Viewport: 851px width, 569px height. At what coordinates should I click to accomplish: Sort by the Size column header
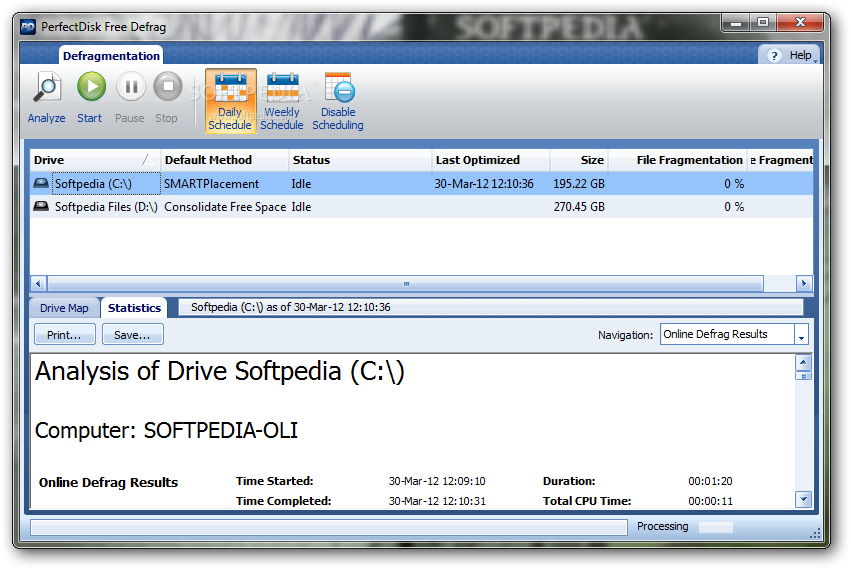579,160
